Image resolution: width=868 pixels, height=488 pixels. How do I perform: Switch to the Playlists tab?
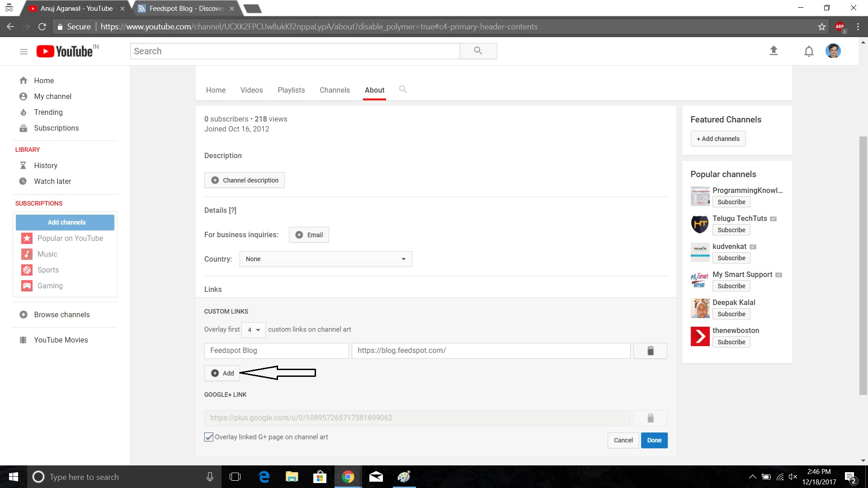291,90
